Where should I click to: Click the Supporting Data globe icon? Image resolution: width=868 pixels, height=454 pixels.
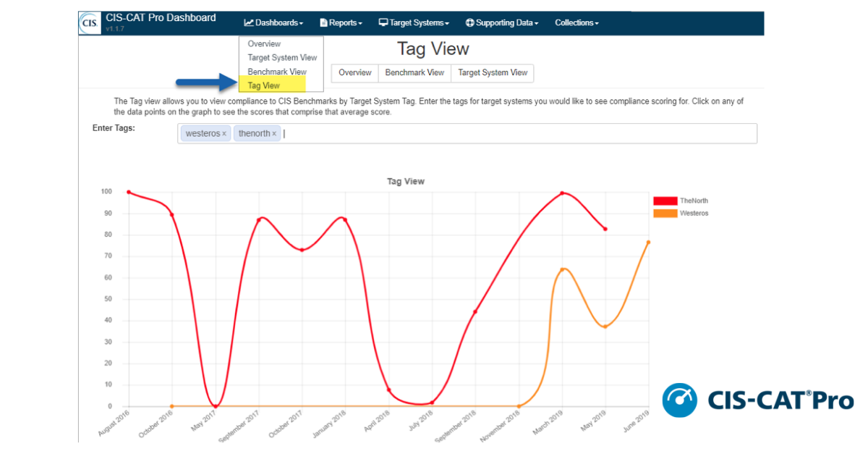(471, 22)
